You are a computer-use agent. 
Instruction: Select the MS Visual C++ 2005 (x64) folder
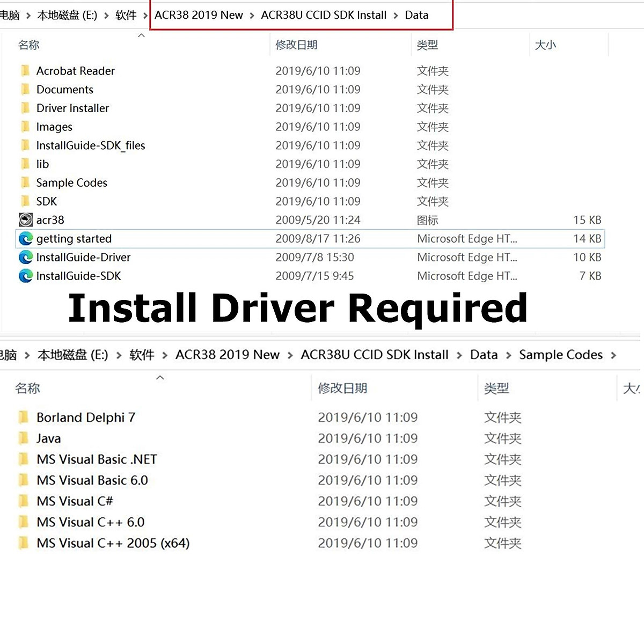(x=113, y=543)
